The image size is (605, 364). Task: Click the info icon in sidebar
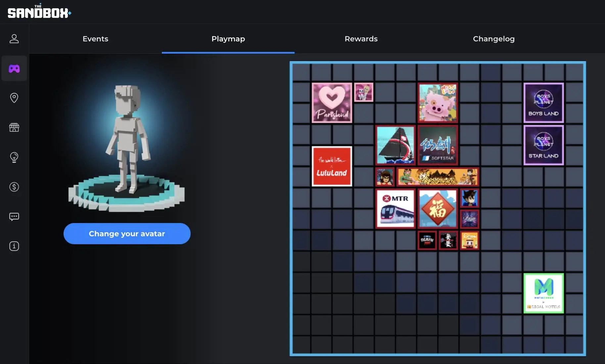click(14, 246)
